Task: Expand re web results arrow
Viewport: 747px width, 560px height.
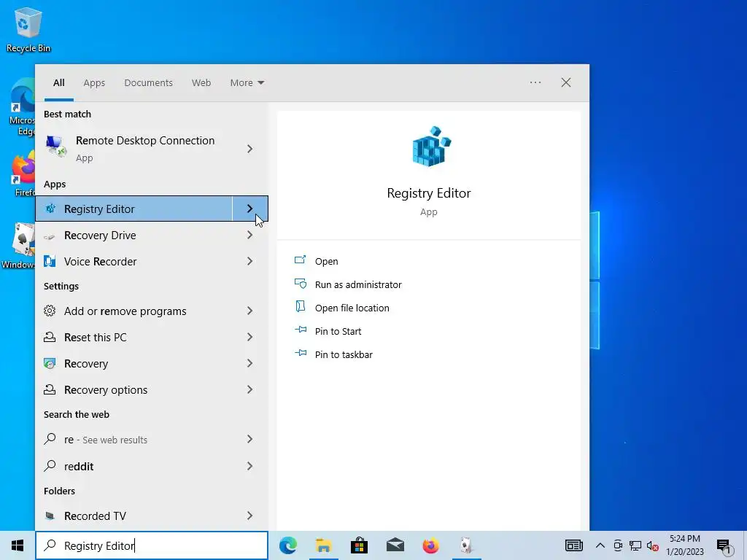Action: 249,439
